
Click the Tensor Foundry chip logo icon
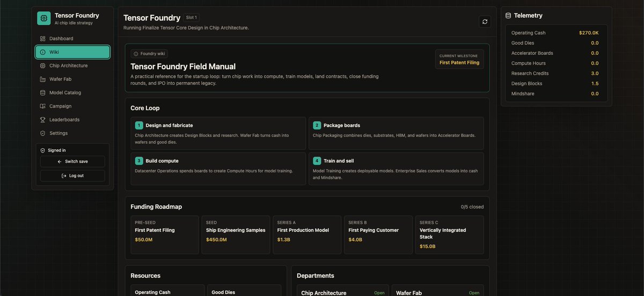(x=44, y=18)
